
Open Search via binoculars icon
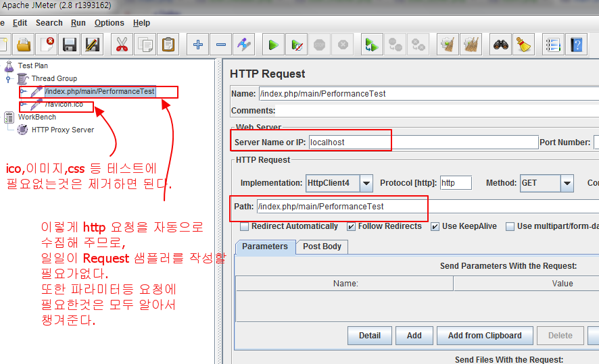point(500,45)
